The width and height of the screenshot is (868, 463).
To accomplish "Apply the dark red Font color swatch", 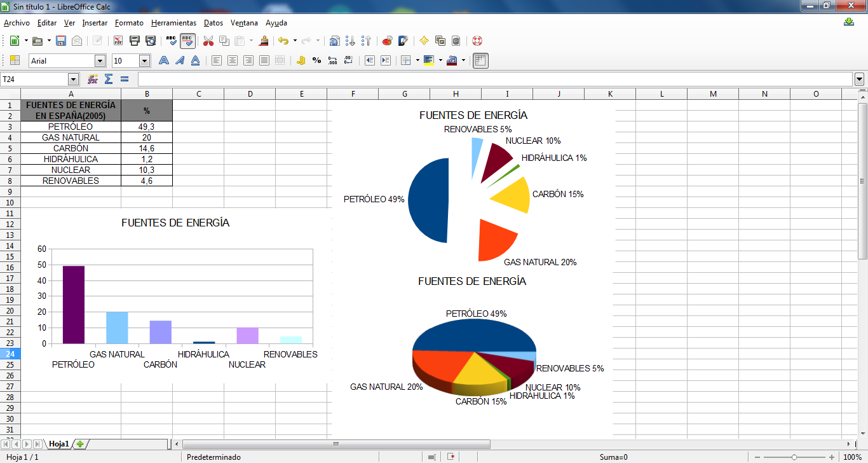I will tap(452, 60).
